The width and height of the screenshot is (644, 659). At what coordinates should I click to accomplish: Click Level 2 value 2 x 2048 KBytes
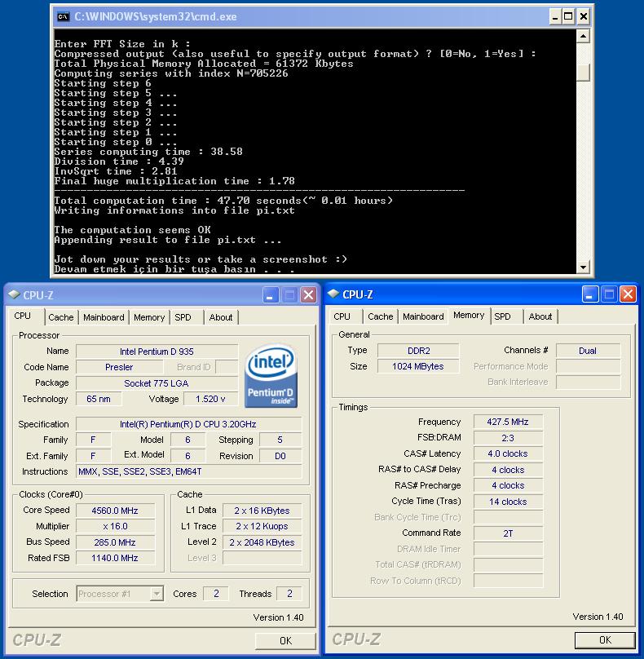[x=262, y=542]
